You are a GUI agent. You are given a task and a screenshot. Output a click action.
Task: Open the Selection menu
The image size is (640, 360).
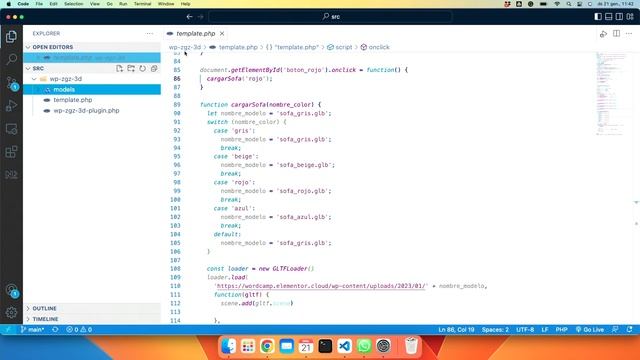pyautogui.click(x=73, y=4)
